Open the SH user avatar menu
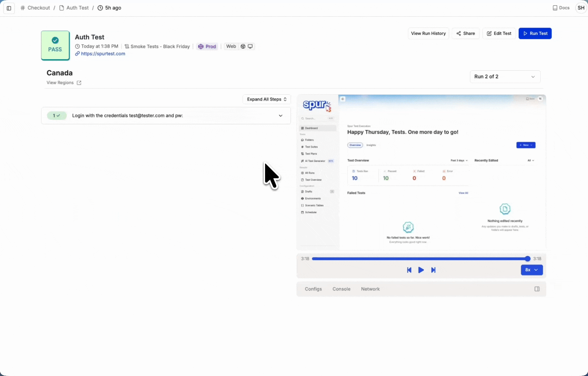Image resolution: width=588 pixels, height=376 pixels. [x=581, y=8]
